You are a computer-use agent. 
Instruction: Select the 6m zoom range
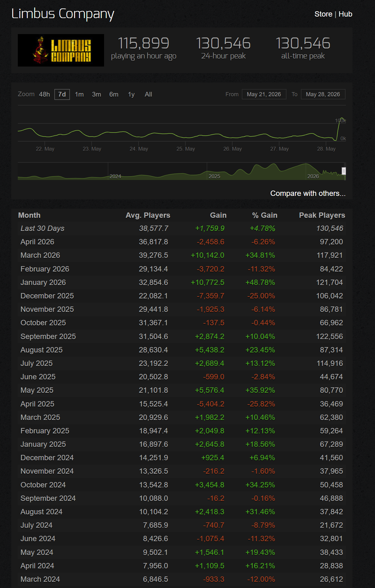click(114, 94)
